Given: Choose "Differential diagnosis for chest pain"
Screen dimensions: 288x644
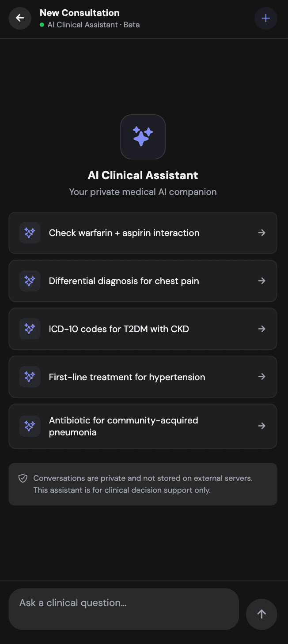Looking at the screenshot, I should (124, 281).
